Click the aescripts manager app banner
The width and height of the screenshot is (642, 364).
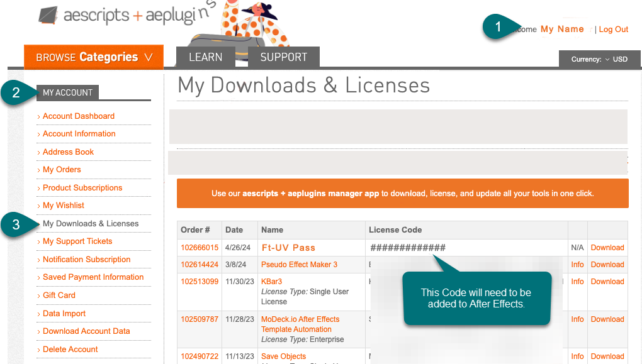[402, 194]
